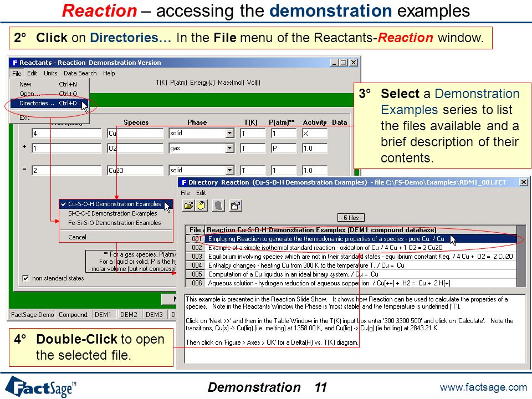The width and height of the screenshot is (532, 399).
Task: Choose Directories... in the File menu
Action: [49, 103]
